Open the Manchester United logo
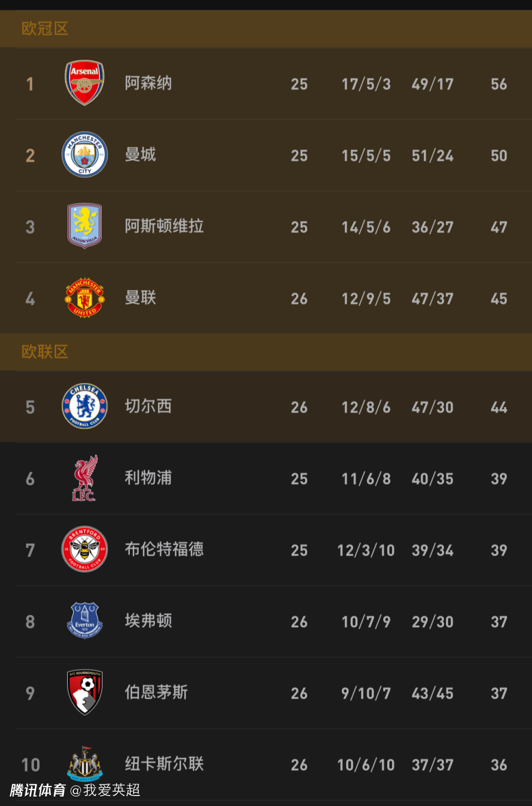 pos(84,298)
